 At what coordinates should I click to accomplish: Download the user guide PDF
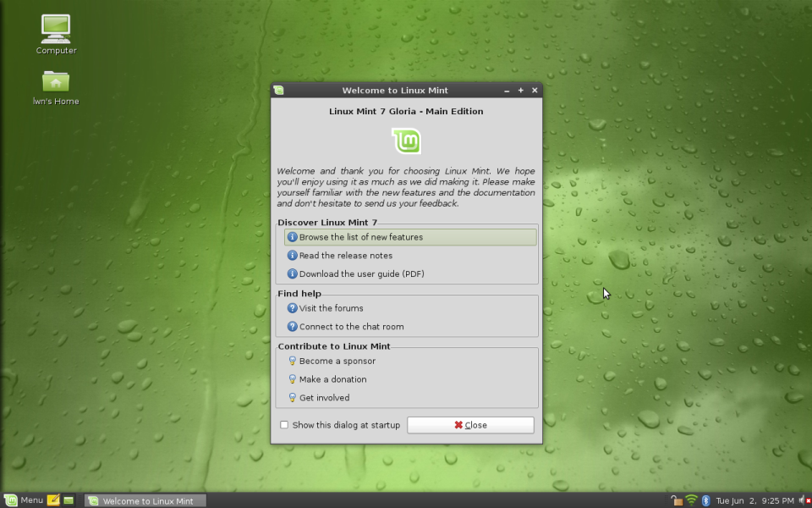[361, 273]
